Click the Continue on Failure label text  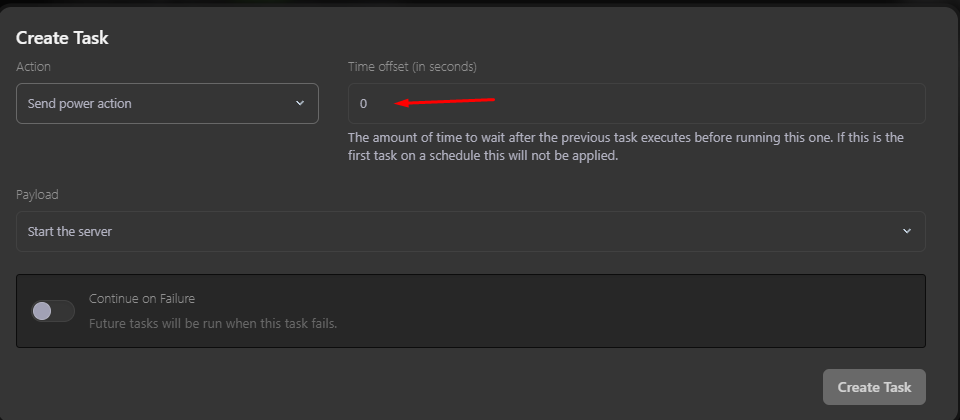142,298
